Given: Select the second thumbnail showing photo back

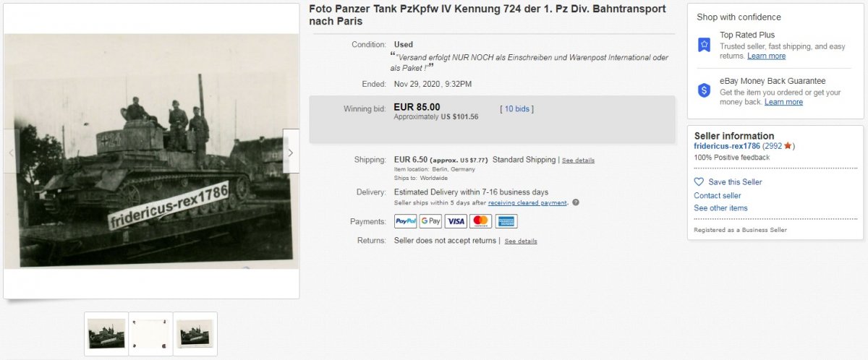Looking at the screenshot, I should pos(150,333).
